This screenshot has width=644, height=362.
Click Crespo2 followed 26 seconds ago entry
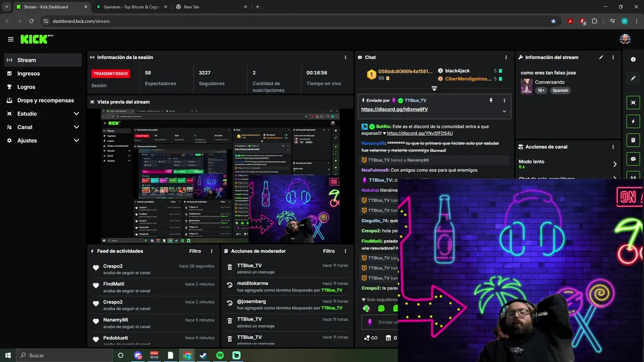pos(153,269)
